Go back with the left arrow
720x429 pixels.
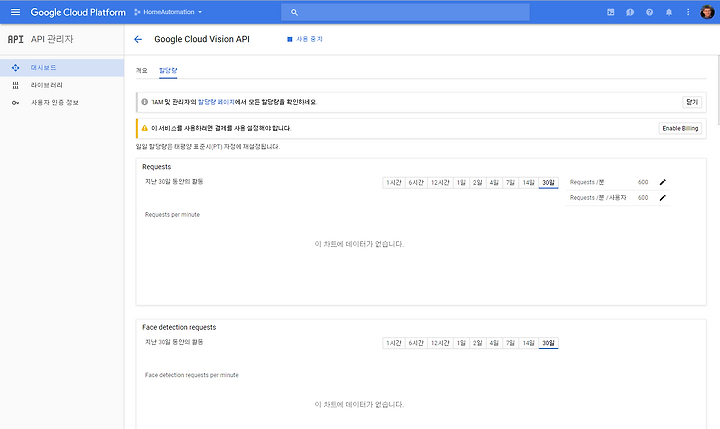(138, 40)
